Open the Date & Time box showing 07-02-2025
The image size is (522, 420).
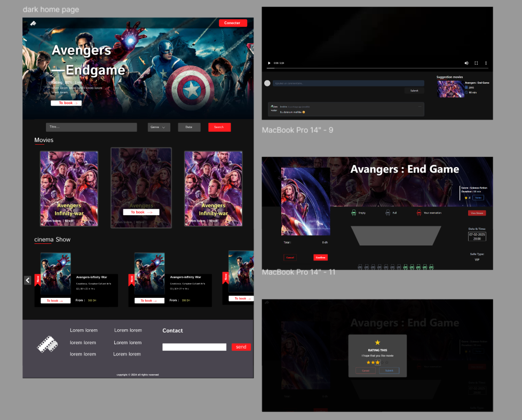(x=477, y=236)
